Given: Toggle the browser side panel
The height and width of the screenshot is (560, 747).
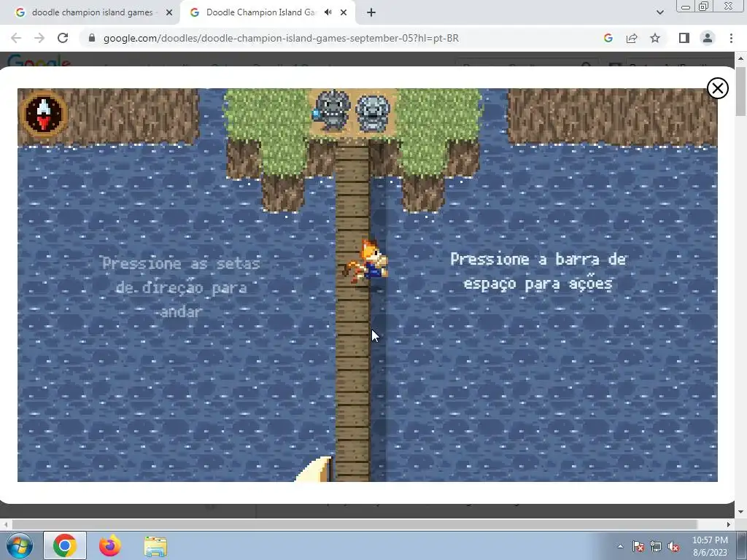Looking at the screenshot, I should point(684,38).
